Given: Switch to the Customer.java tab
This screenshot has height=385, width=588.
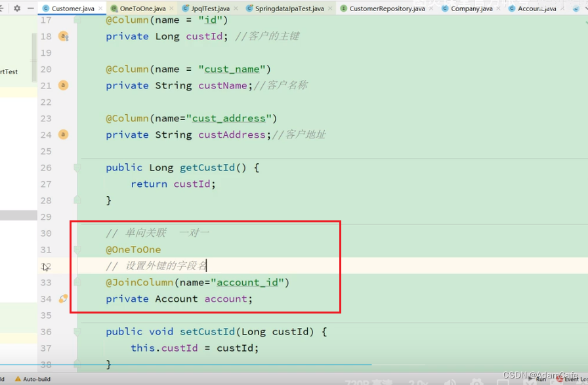Looking at the screenshot, I should (73, 9).
